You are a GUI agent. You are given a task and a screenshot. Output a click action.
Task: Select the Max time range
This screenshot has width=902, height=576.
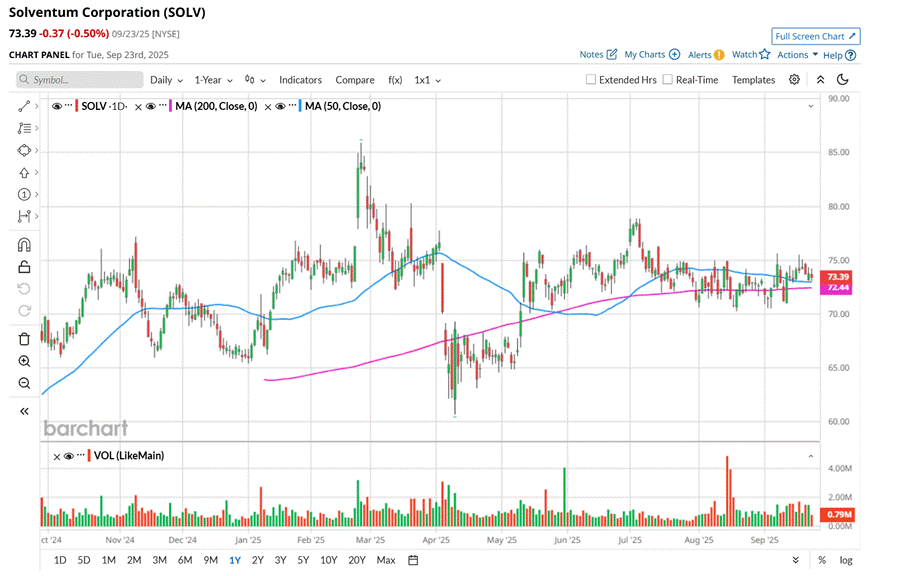386,560
